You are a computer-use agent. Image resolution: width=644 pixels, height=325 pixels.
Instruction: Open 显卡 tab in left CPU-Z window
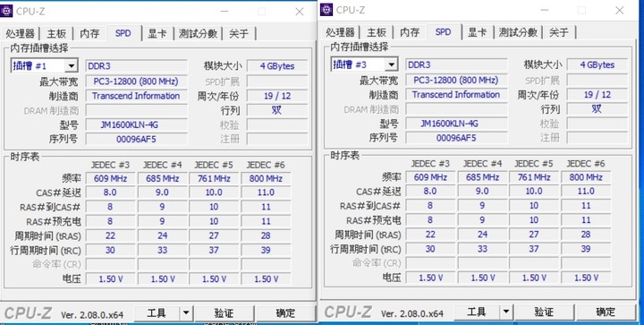[x=157, y=33]
